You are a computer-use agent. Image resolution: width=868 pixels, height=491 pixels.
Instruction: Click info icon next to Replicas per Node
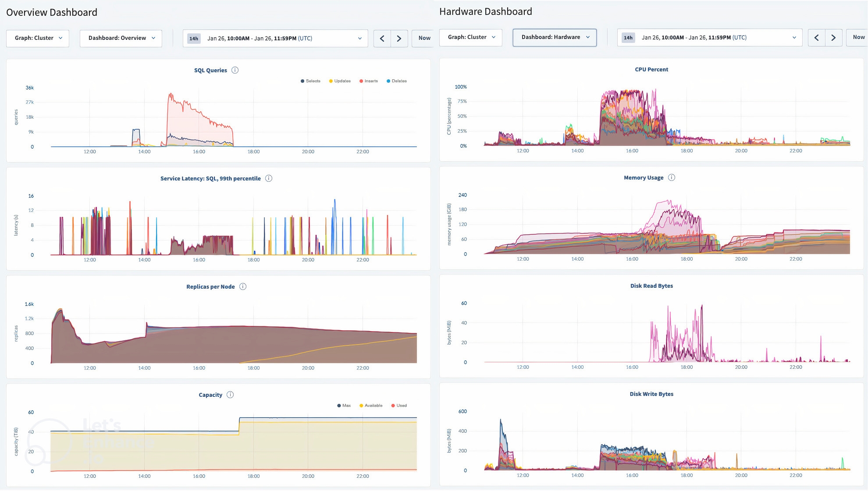coord(243,286)
